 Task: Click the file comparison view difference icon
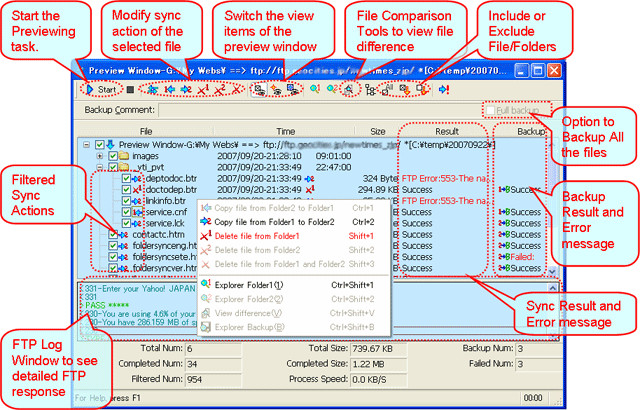(349, 89)
